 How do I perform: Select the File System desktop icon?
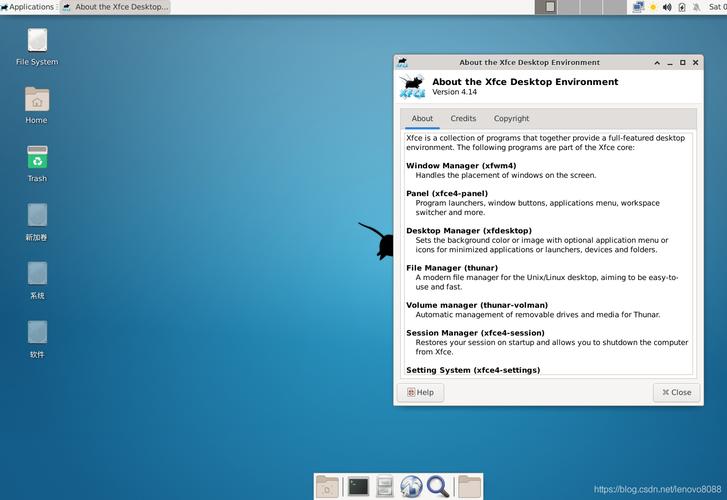(37, 46)
